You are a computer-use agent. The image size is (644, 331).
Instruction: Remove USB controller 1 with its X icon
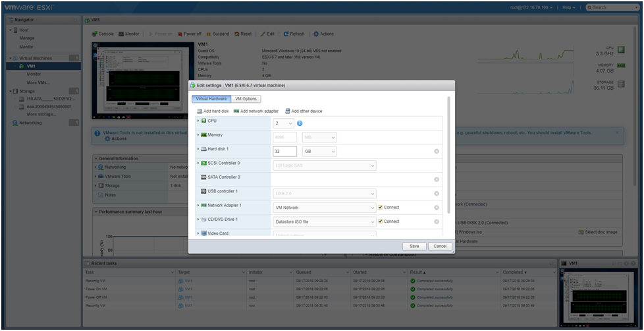[x=437, y=193]
